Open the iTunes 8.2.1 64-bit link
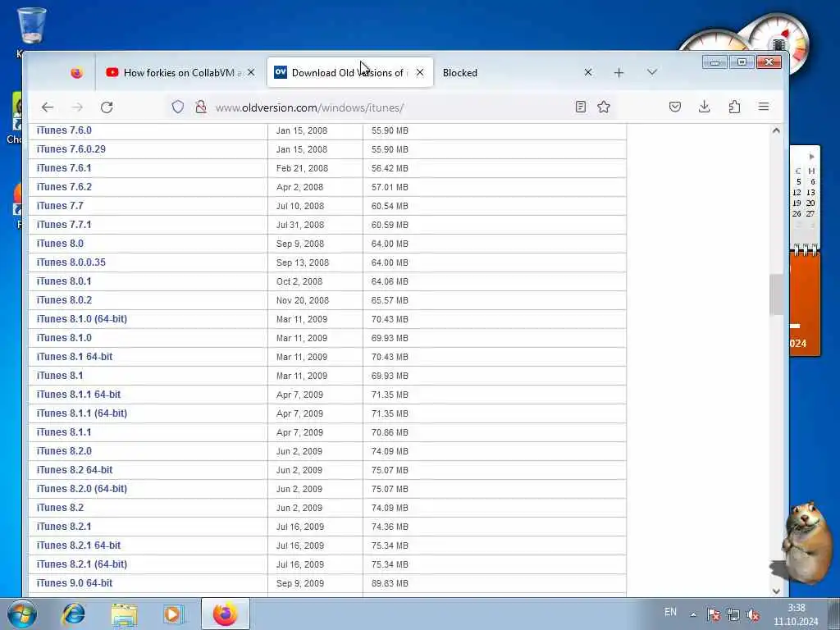The height and width of the screenshot is (630, 840). [x=78, y=545]
